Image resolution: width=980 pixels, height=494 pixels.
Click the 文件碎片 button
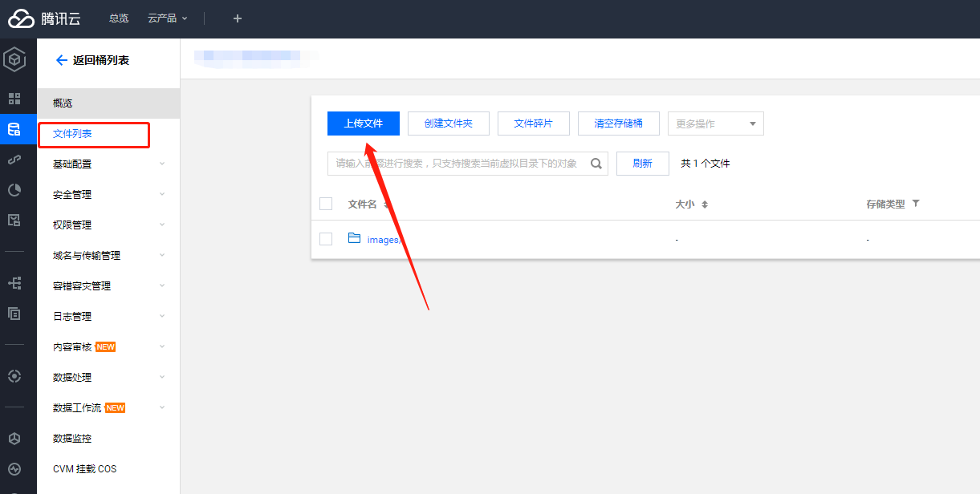(534, 123)
